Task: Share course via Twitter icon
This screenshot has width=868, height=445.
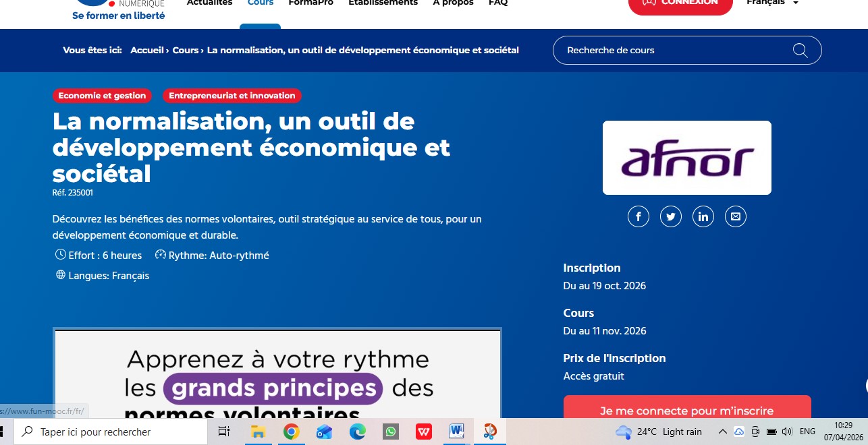Action: tap(670, 216)
